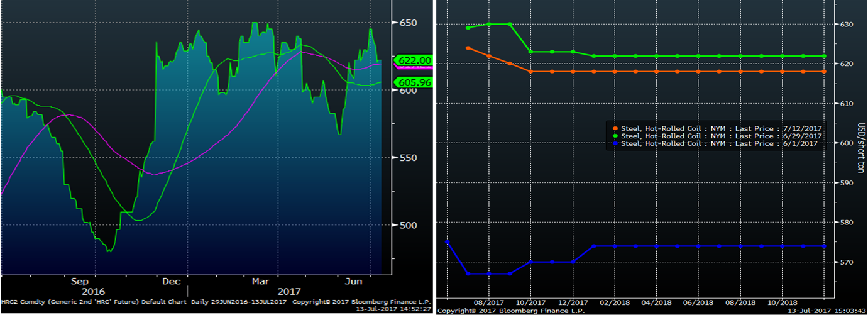Select the orange 7/12/2017 legend entry
The image size is (868, 315).
point(717,128)
